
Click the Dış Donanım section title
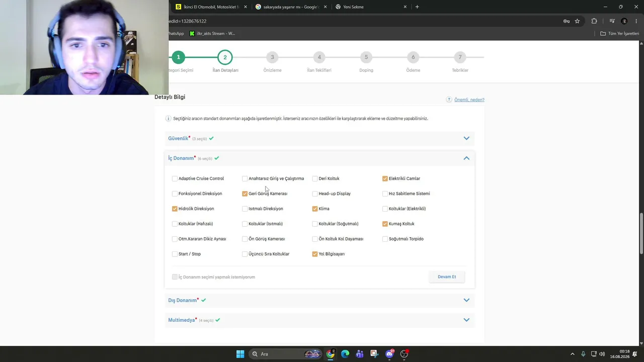[183, 300]
